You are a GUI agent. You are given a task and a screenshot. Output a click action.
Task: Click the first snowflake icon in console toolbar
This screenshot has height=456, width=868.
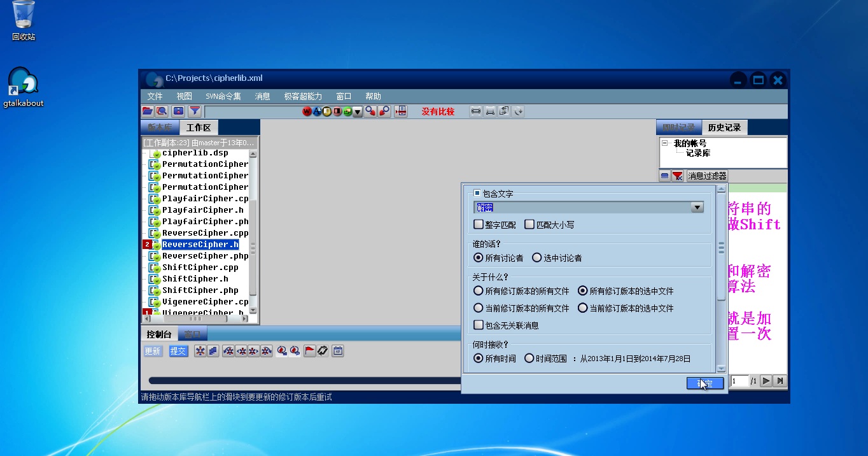(x=200, y=351)
